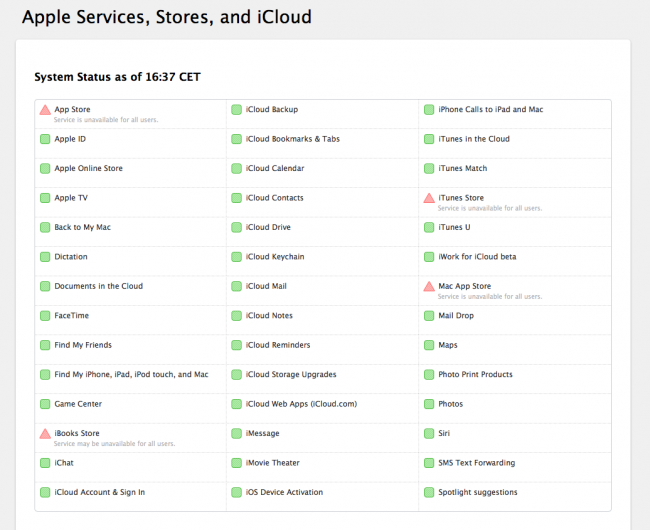Click the Apple Services, Stores, and iCloud title
Screen dimensions: 650x530
click(x=167, y=17)
